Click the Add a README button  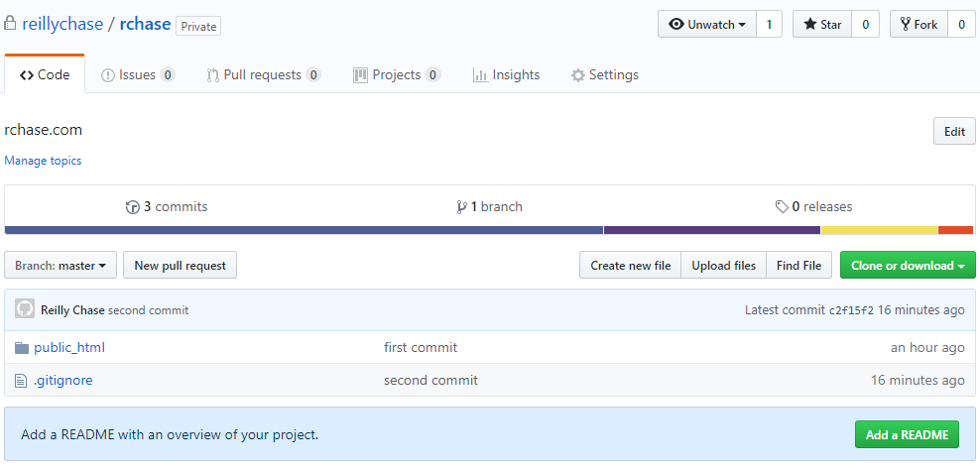(907, 434)
